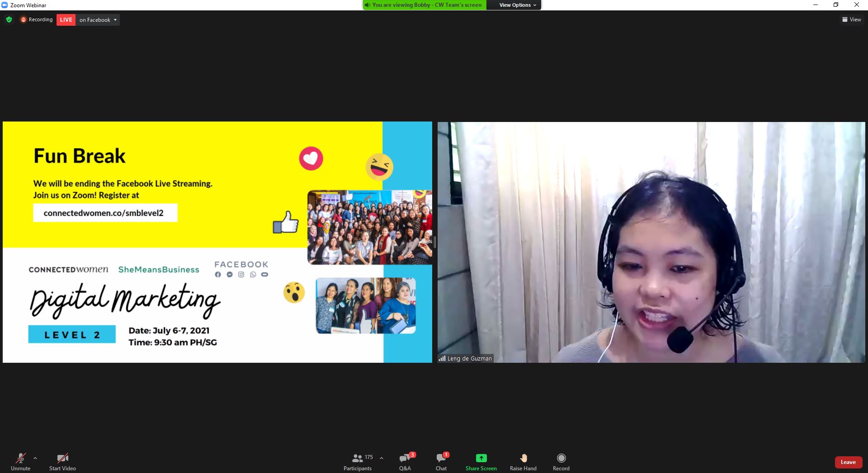Open the Q&A panel
This screenshot has width=868, height=473.
pyautogui.click(x=405, y=462)
